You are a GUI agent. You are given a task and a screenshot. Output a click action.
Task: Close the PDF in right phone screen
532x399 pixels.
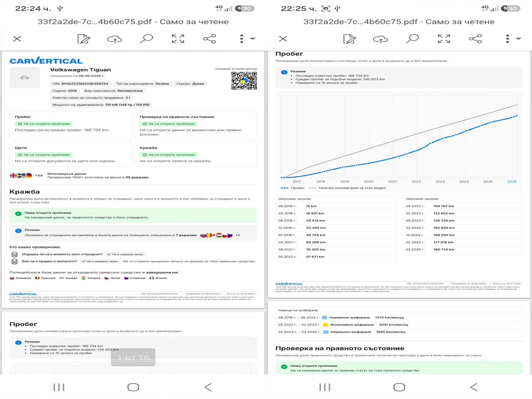pos(283,39)
